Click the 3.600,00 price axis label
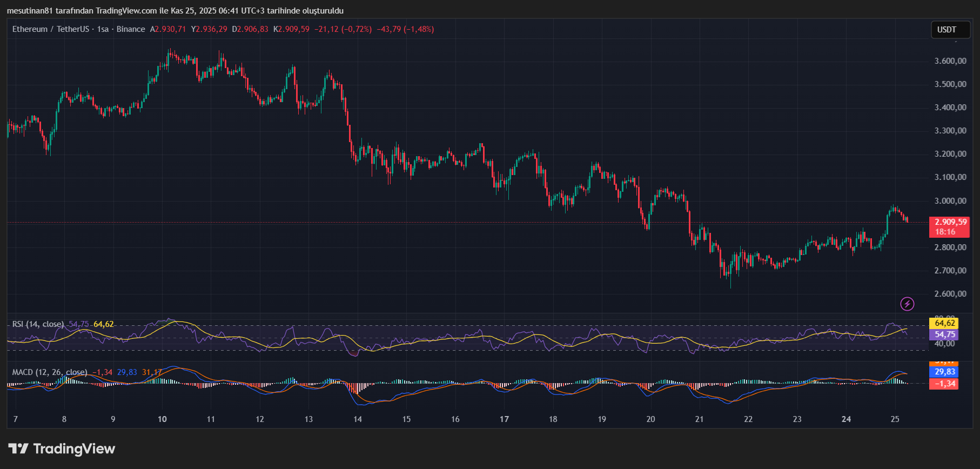 point(950,61)
